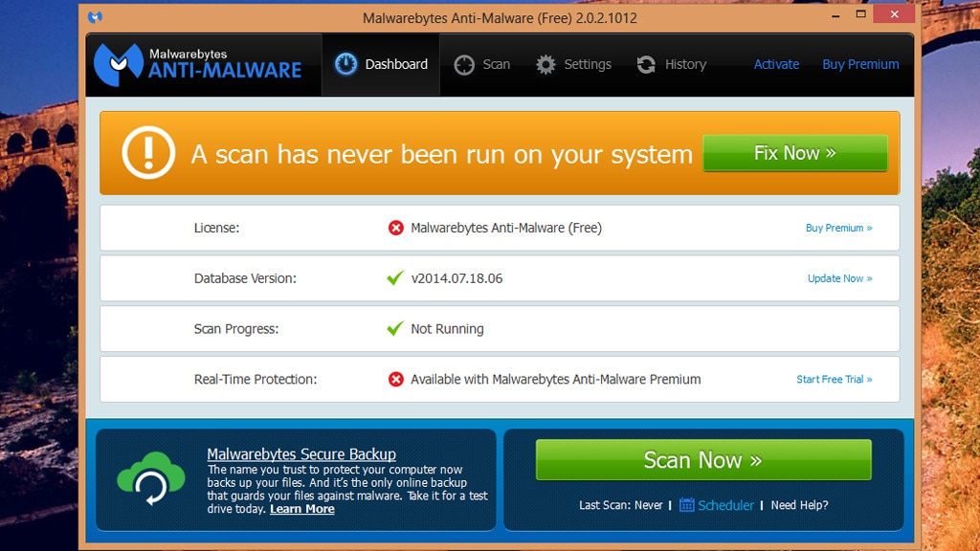Click the 'Not Running' scan status text
Screen dimensions: 980x551
[447, 329]
